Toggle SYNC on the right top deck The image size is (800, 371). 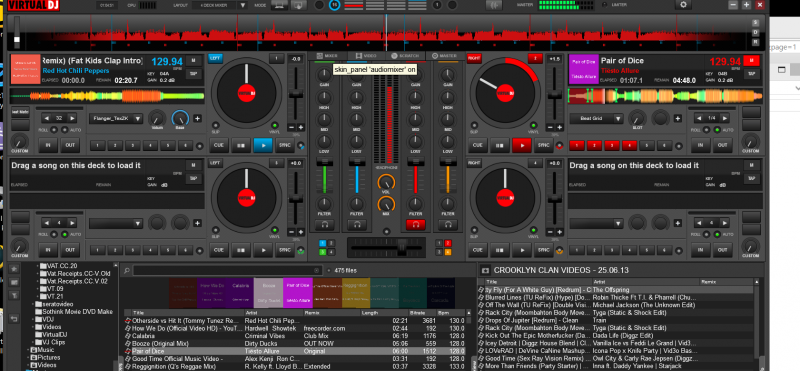coord(543,145)
